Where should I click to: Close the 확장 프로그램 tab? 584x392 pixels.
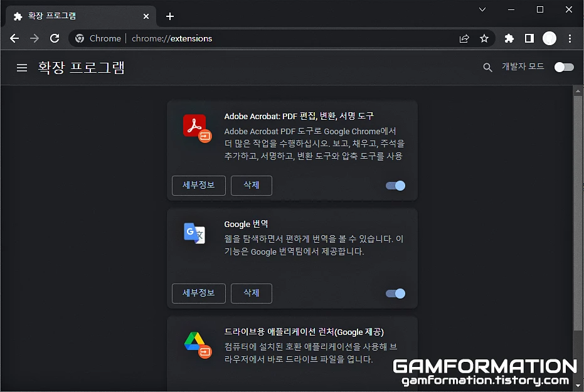pos(146,16)
